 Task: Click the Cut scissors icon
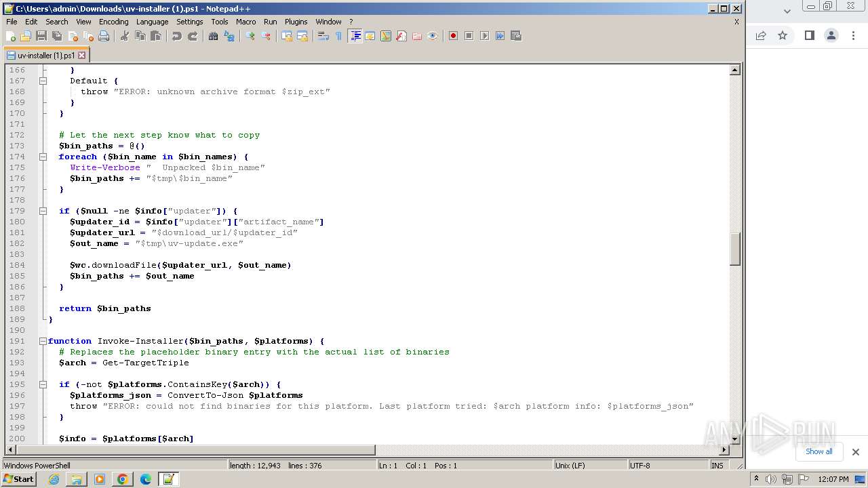click(125, 36)
